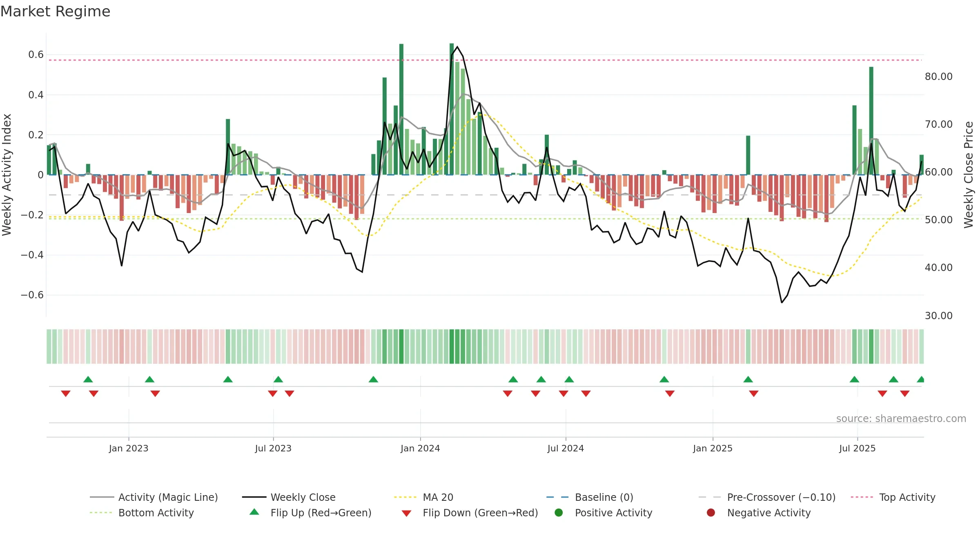Click the 80.00 price axis tick
Screen dimensions: 980x551
938,76
